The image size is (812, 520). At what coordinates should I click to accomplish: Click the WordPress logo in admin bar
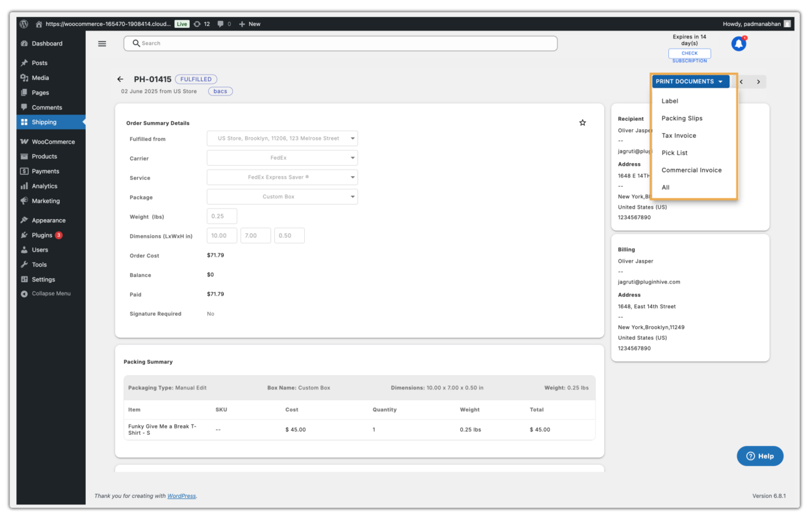[24, 24]
